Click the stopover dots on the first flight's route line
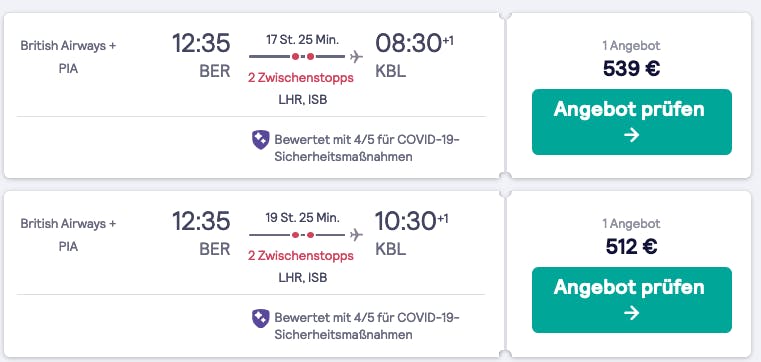 [302, 57]
